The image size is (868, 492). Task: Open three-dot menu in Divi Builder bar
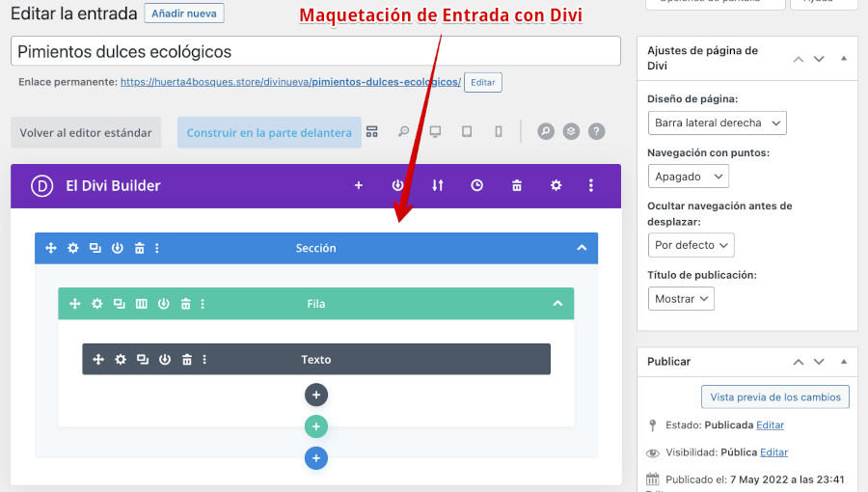pos(590,185)
